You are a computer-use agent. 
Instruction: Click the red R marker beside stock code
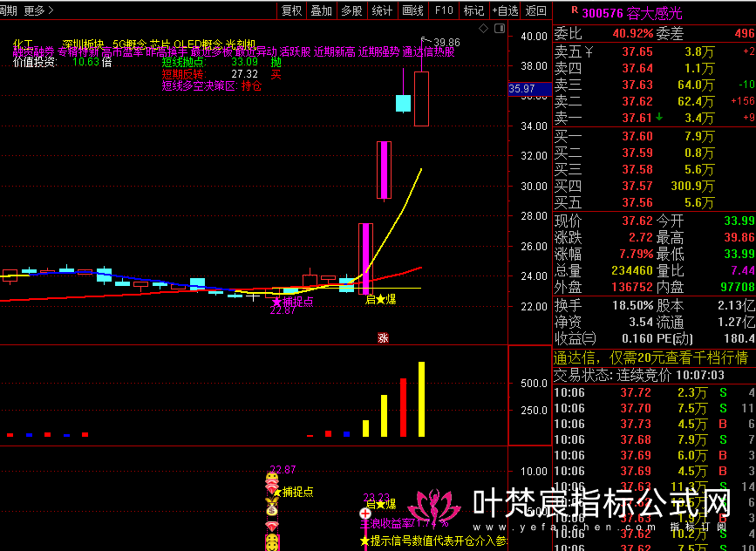click(x=575, y=10)
